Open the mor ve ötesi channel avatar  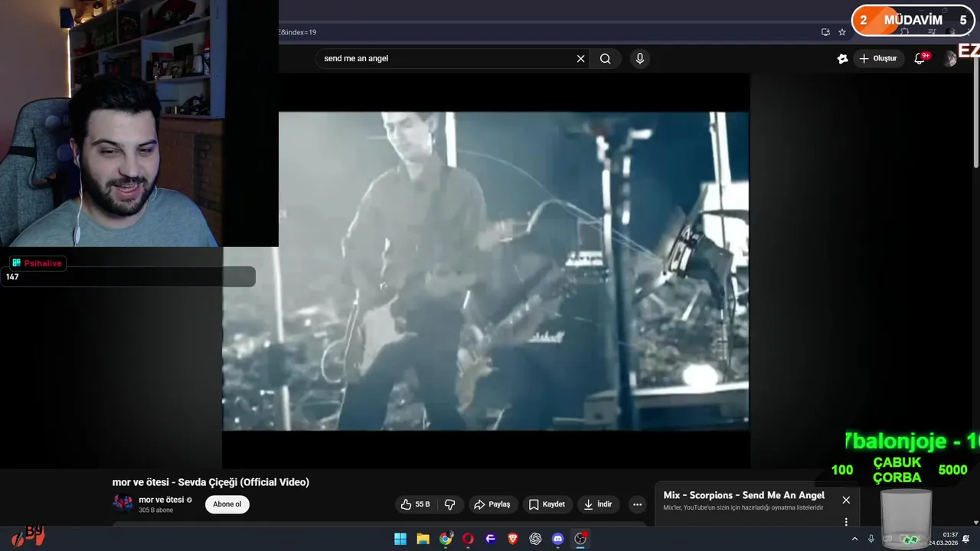[x=122, y=503]
